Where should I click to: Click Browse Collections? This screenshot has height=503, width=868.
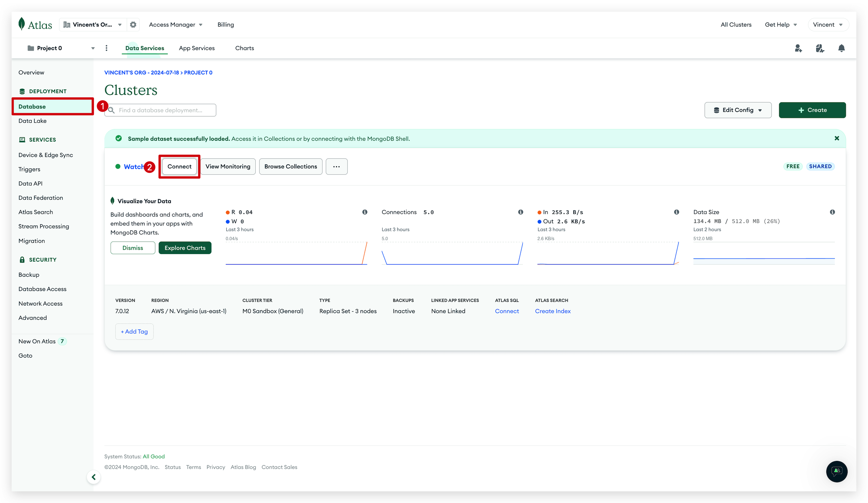click(290, 167)
